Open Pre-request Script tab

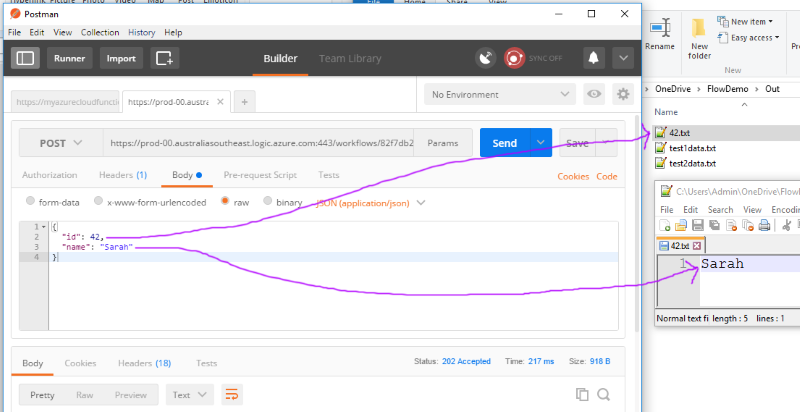pos(260,175)
